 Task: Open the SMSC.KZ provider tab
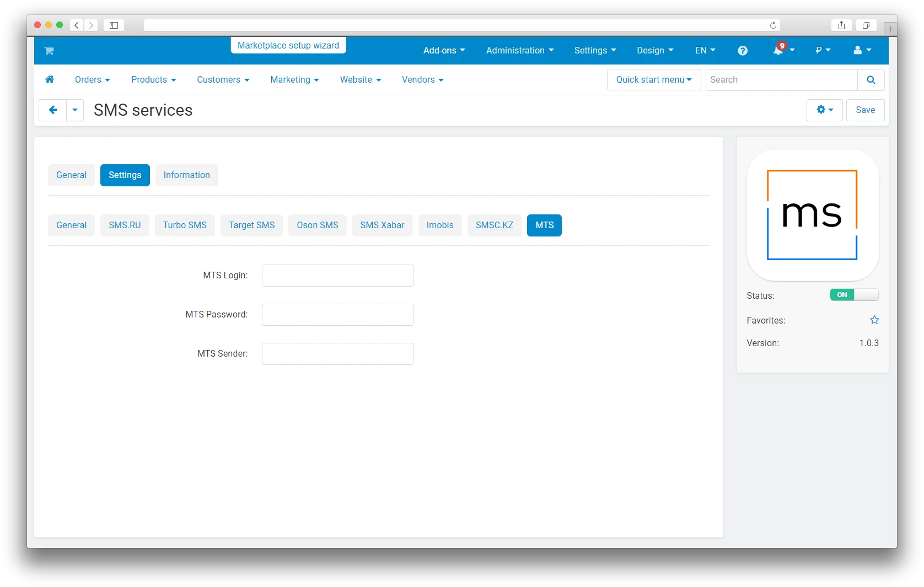point(495,225)
